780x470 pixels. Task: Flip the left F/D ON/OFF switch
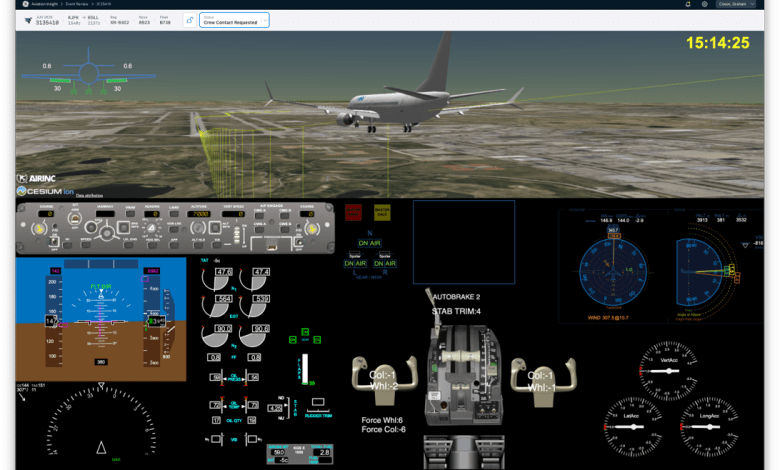pyautogui.click(x=53, y=242)
